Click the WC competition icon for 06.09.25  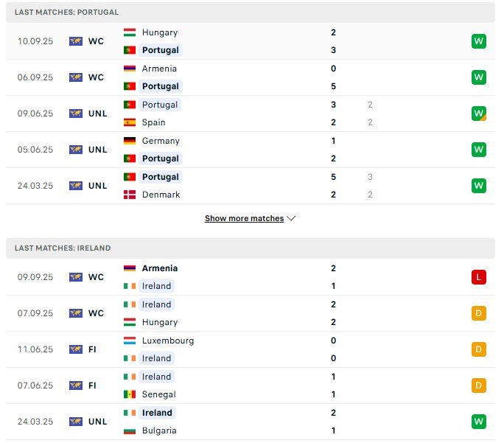(x=76, y=77)
